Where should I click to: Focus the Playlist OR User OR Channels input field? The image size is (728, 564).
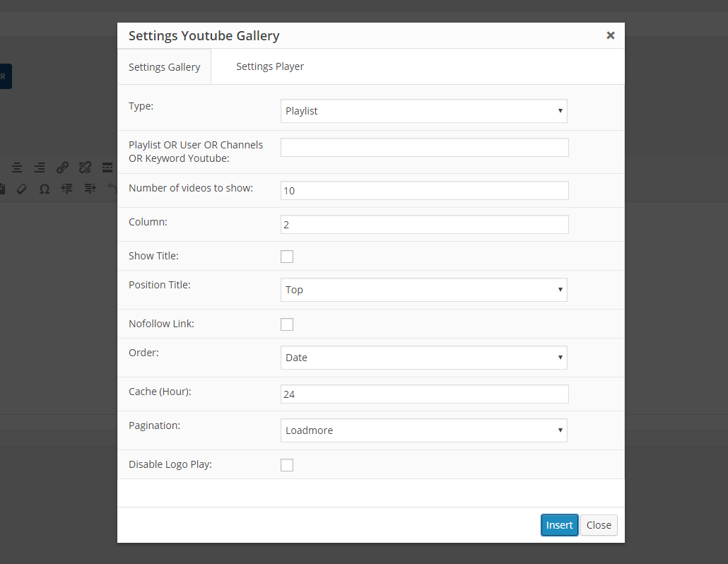tap(424, 147)
